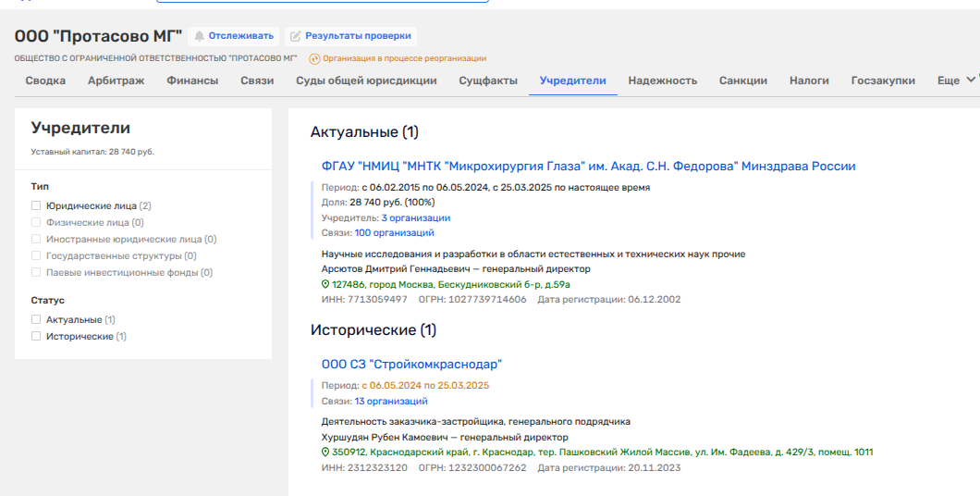Click the pencil icon in Результаты проверки
The width and height of the screenshot is (980, 496).
[296, 36]
